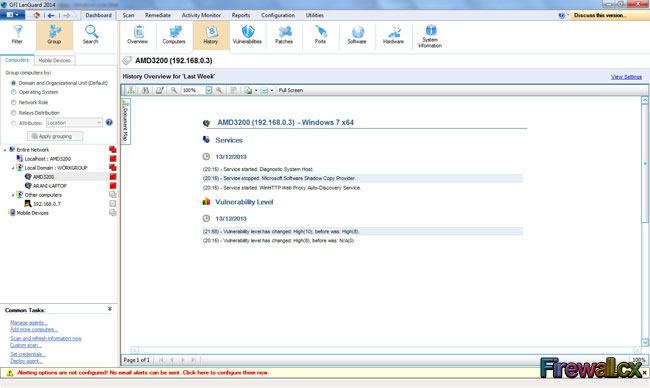Click the warning icon in alert bar

10,373
